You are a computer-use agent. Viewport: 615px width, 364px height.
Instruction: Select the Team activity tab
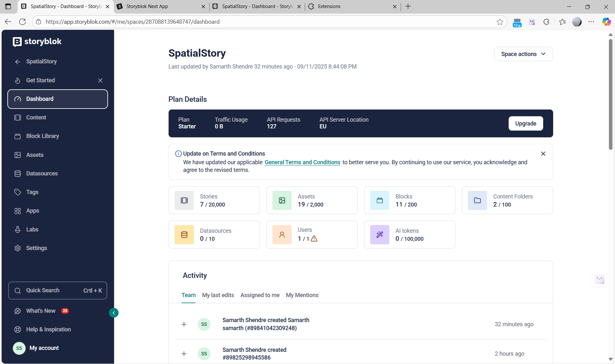(188, 295)
